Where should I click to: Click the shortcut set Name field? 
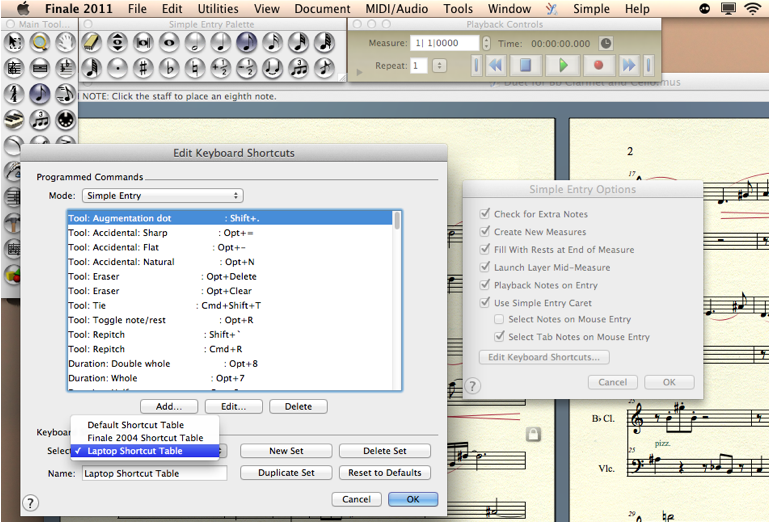[x=154, y=473]
